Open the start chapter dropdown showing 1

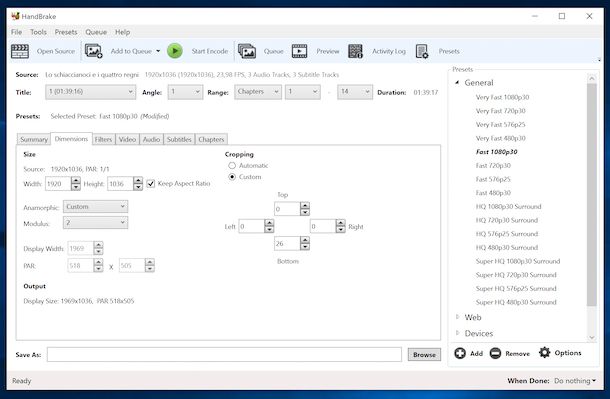303,92
